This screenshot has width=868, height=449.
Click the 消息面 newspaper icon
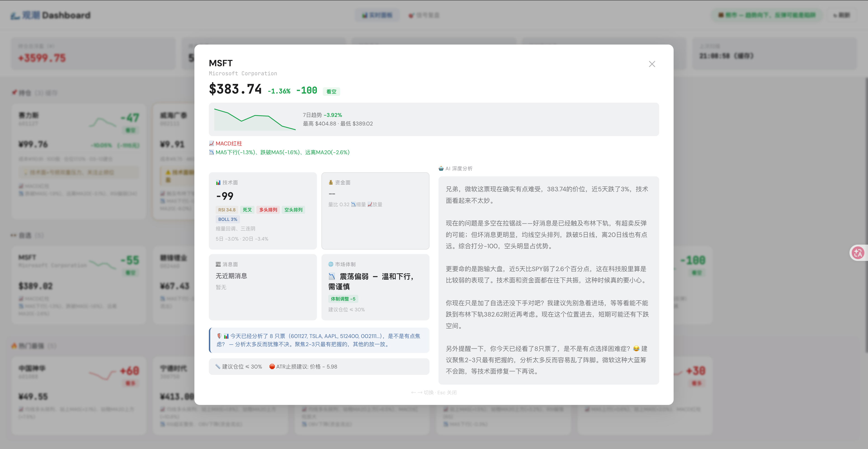coord(218,264)
